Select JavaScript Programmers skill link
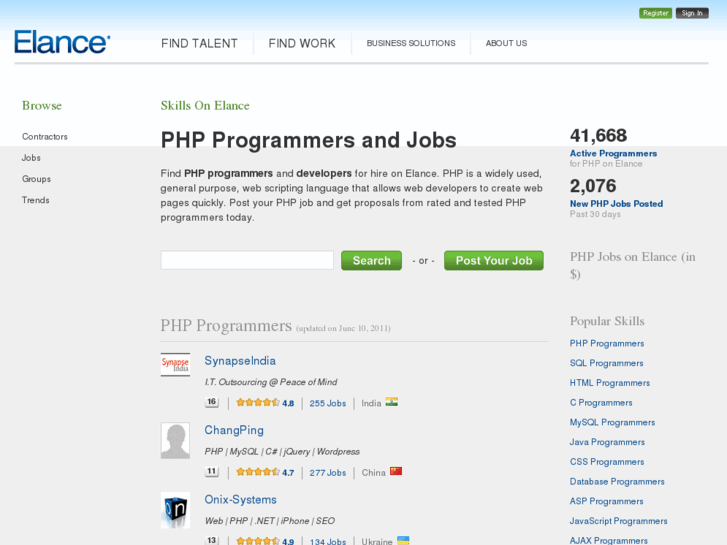727x545 pixels. click(619, 521)
